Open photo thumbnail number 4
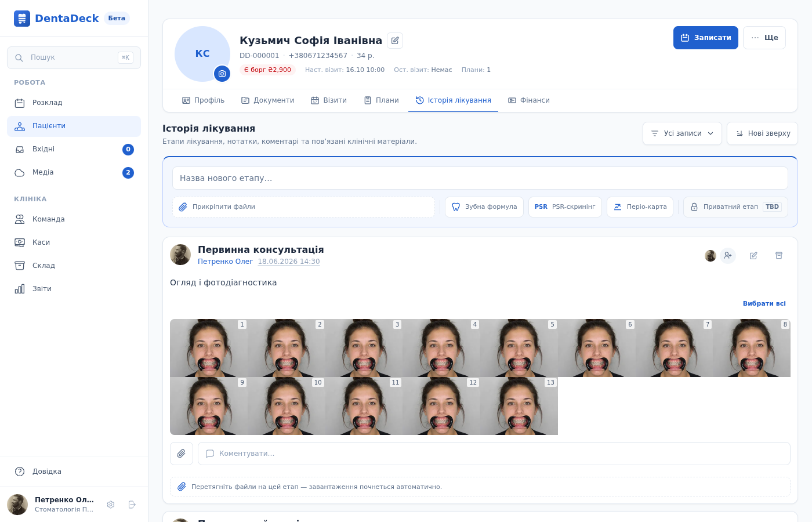 (x=441, y=348)
